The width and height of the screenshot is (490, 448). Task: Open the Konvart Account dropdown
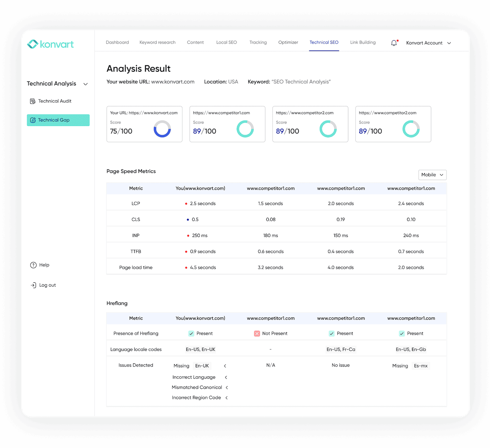pyautogui.click(x=428, y=43)
